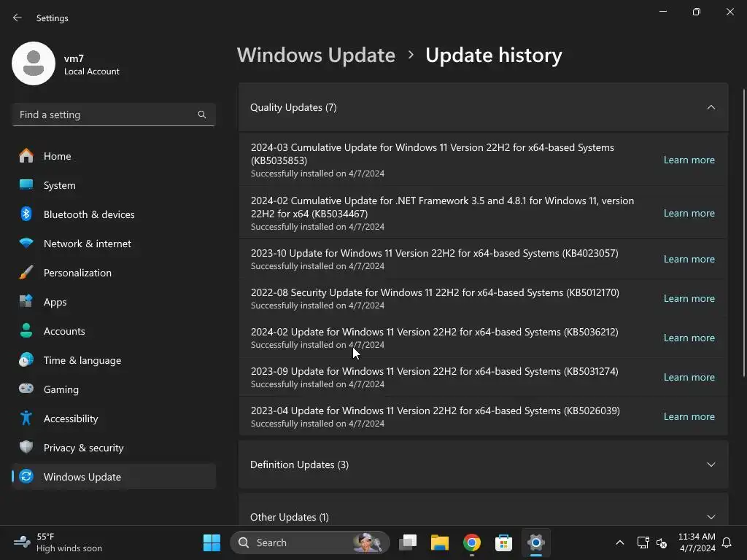This screenshot has width=747, height=560.
Task: Open File Explorer from the taskbar
Action: [x=440, y=542]
